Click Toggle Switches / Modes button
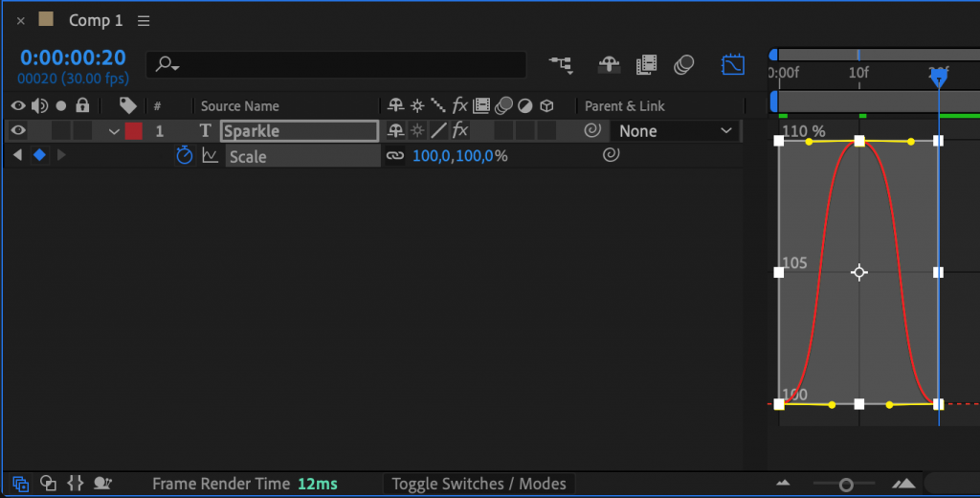 click(479, 484)
